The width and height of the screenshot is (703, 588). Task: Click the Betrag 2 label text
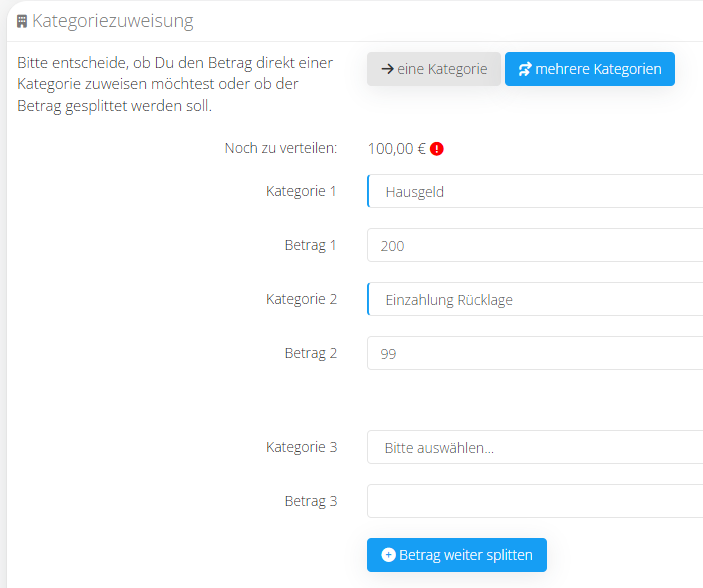point(311,353)
